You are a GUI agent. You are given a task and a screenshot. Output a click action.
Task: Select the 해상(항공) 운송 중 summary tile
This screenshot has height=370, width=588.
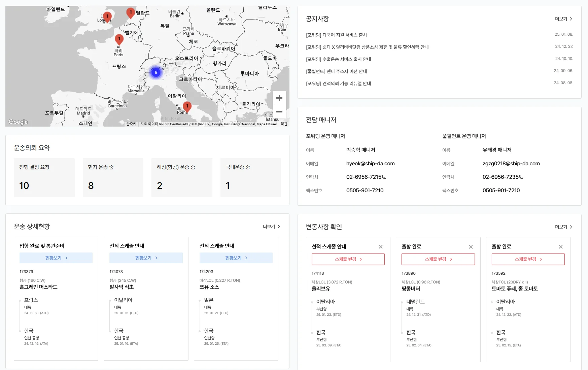coord(182,177)
